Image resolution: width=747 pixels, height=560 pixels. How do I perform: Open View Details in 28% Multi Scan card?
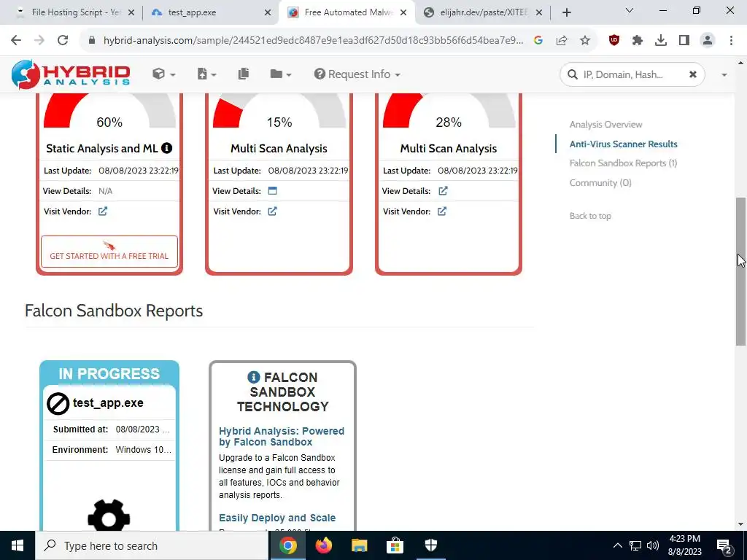443,191
